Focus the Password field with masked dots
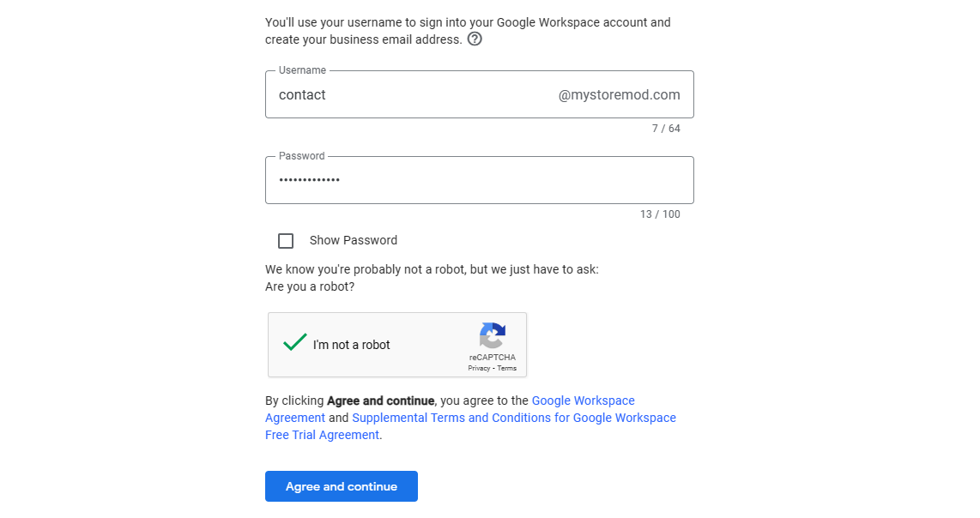 [480, 180]
